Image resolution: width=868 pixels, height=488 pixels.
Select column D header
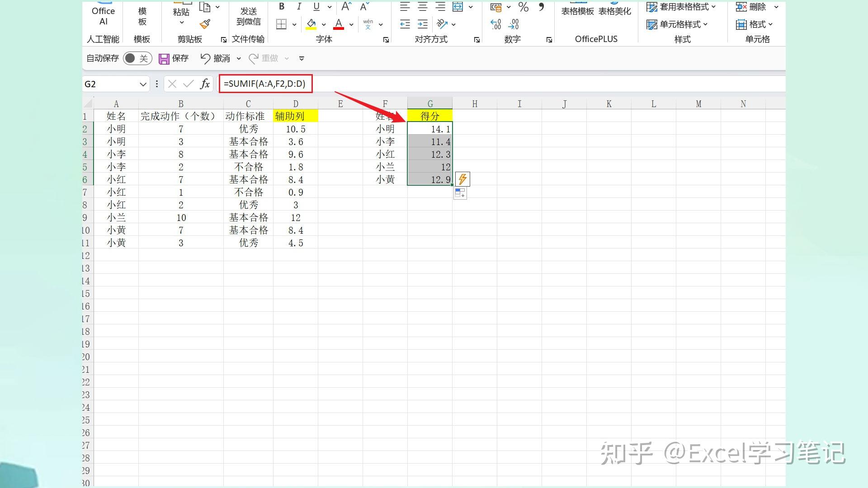296,103
